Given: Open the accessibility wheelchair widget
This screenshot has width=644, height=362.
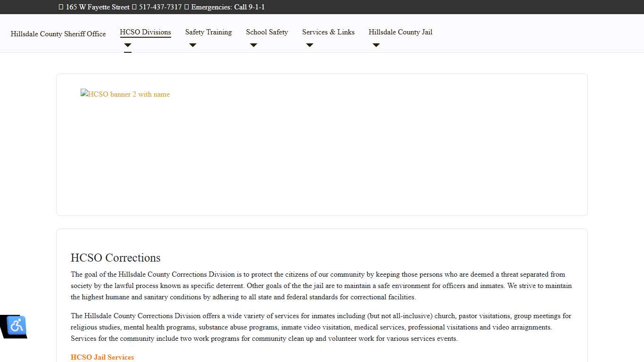Looking at the screenshot, I should (x=17, y=325).
